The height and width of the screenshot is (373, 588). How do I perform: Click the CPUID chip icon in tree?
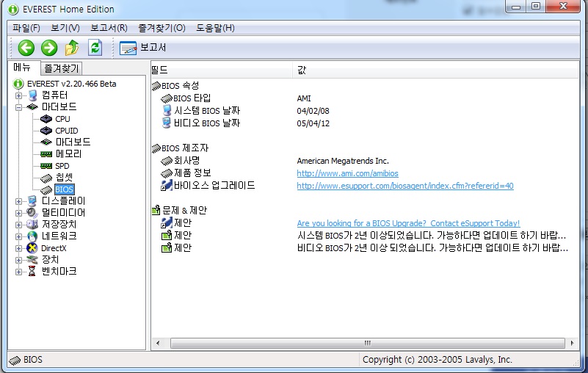[46, 131]
